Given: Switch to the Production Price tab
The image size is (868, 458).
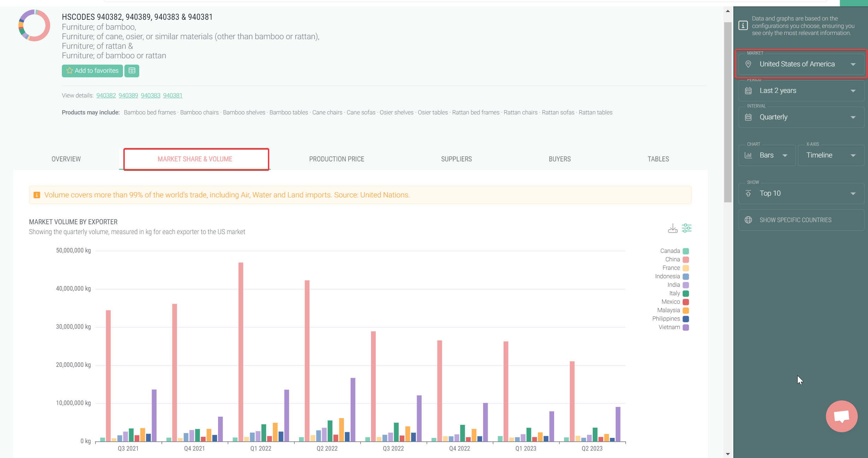Looking at the screenshot, I should pos(336,159).
